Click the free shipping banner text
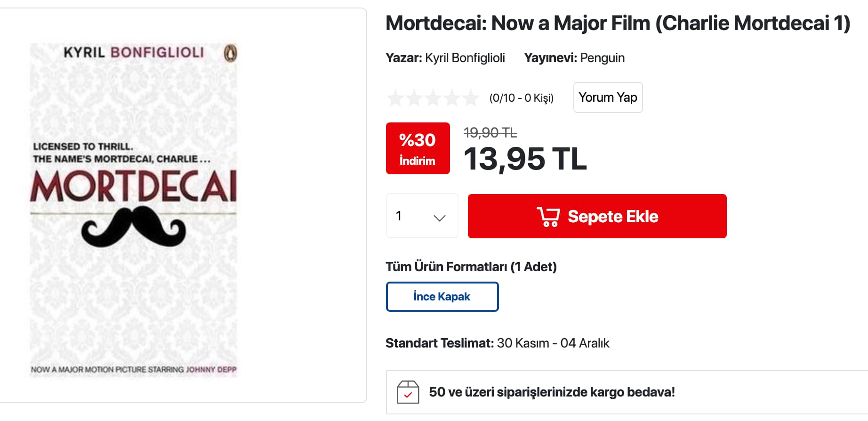The image size is (868, 421). pos(552,392)
